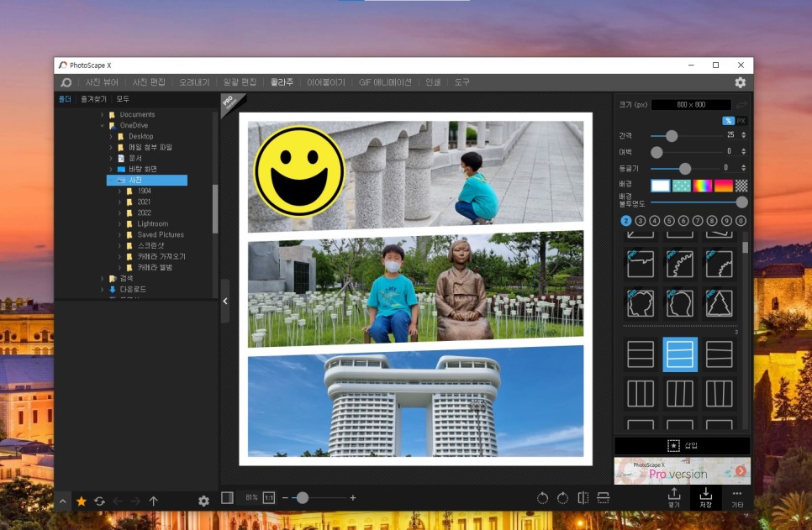Open the 1904 folder

(144, 191)
